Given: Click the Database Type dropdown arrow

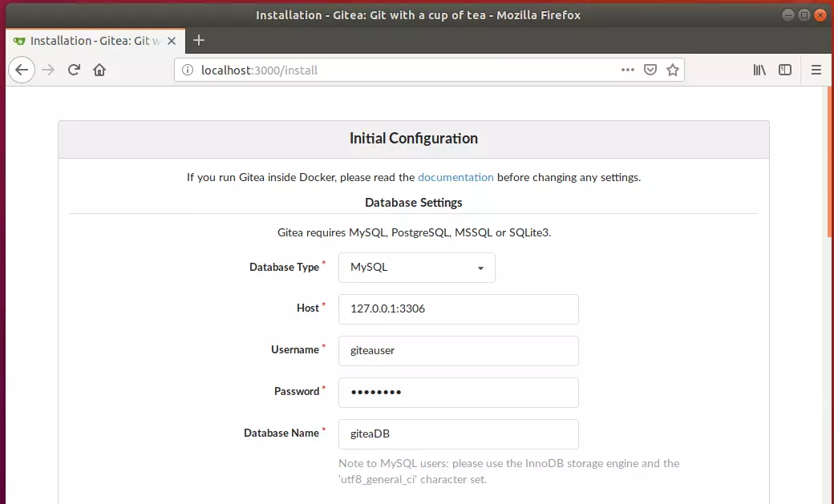Looking at the screenshot, I should point(480,268).
